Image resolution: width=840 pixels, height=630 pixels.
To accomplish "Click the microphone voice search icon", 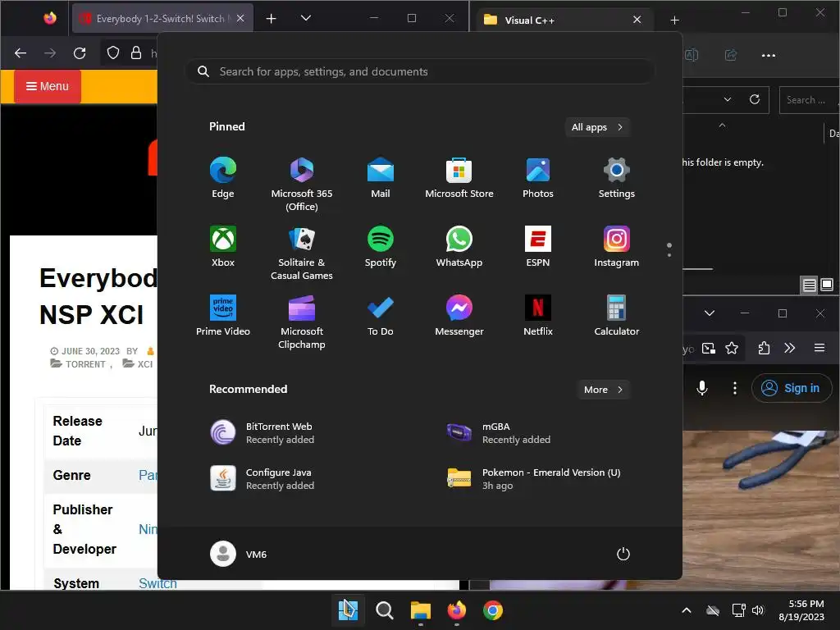I will pos(702,388).
